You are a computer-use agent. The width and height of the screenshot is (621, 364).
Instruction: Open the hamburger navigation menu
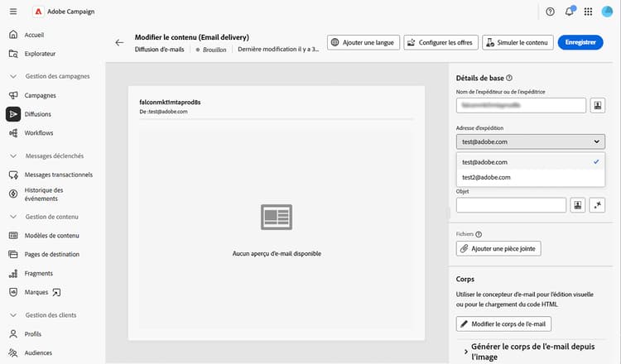click(13, 12)
